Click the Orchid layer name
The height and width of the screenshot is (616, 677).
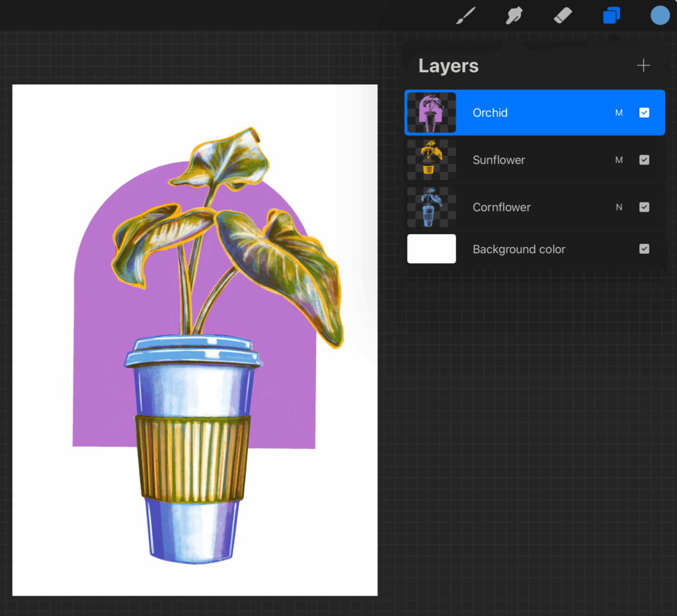[490, 113]
